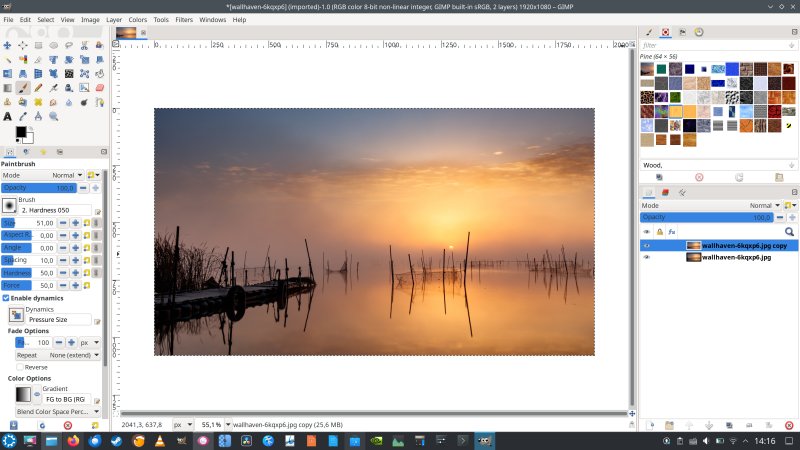Select the Measure compass tool
800x450 pixels.
(x=38, y=116)
